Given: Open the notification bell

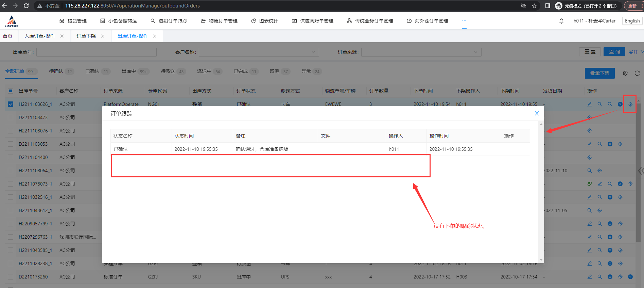Looking at the screenshot, I should (x=561, y=21).
